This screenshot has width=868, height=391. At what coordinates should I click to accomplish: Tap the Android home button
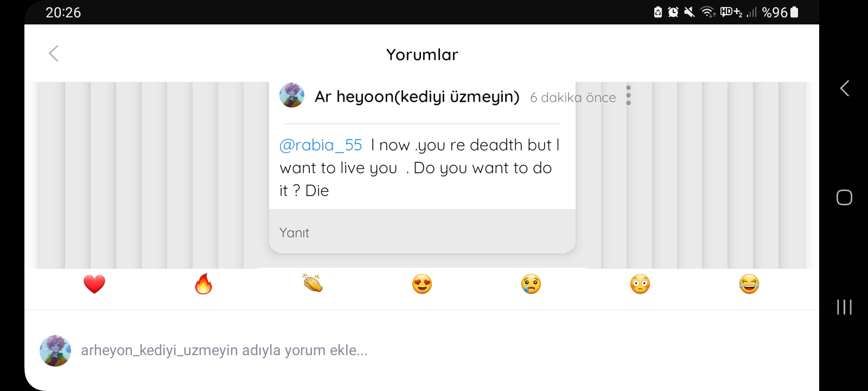coord(844,197)
